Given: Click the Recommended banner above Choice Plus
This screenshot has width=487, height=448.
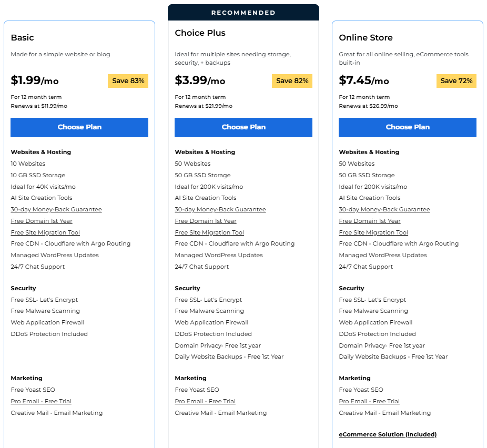Looking at the screenshot, I should point(244,13).
